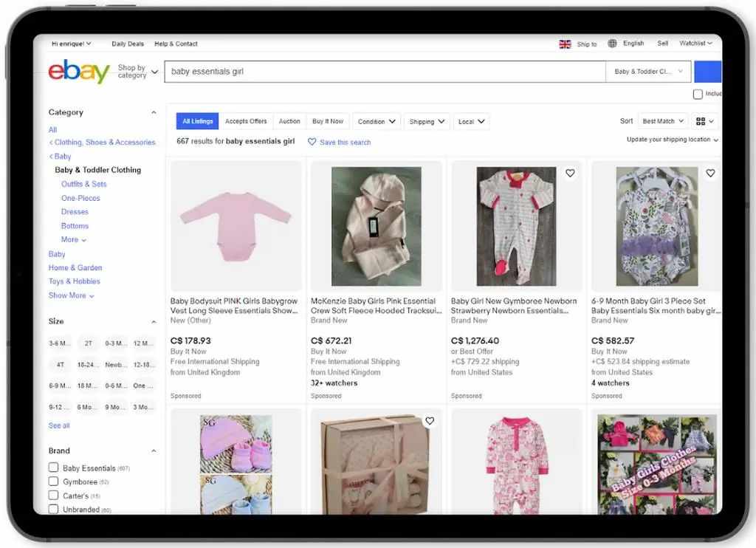Open the Condition filter dropdown
The width and height of the screenshot is (756, 548).
coord(377,122)
